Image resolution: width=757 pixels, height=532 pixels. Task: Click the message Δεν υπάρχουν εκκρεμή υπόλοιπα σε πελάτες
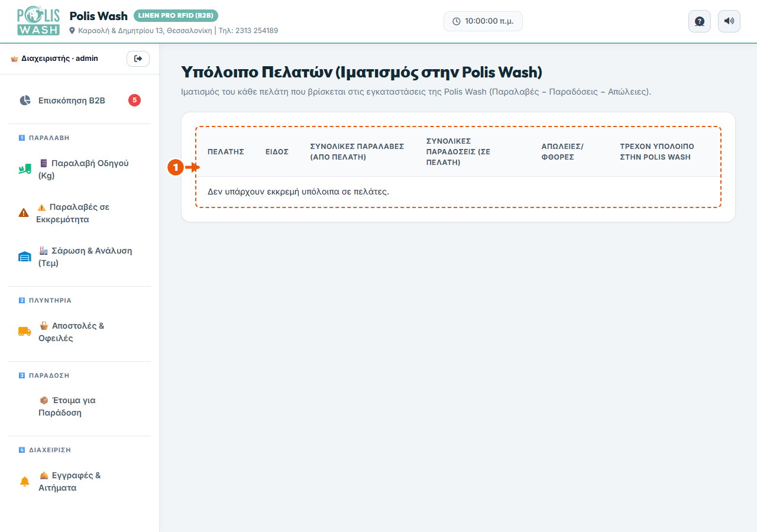coord(299,192)
